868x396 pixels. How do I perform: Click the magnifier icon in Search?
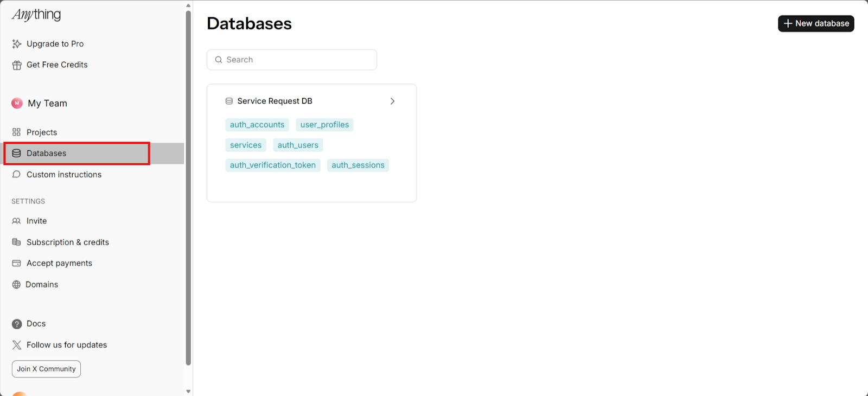(219, 60)
